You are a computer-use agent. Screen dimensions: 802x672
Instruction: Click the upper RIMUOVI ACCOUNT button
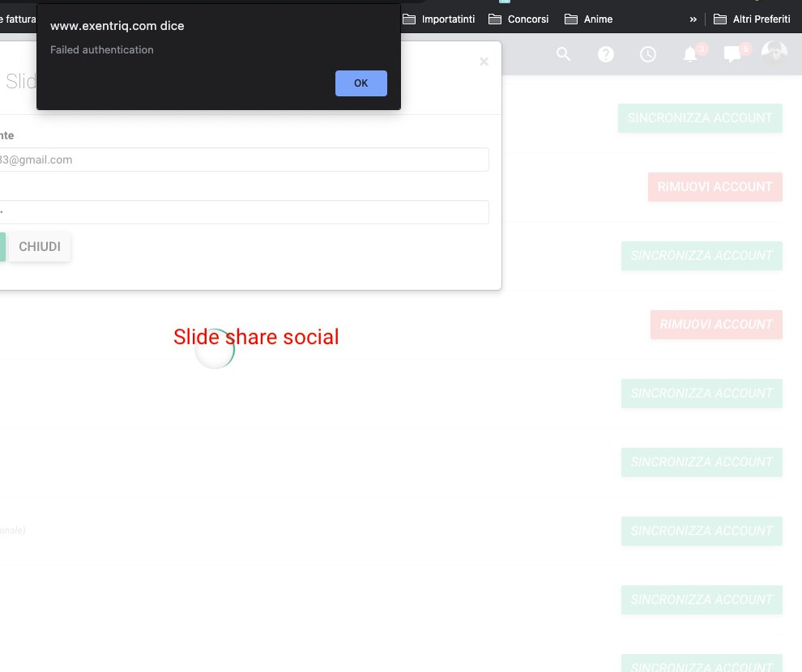[x=715, y=186]
